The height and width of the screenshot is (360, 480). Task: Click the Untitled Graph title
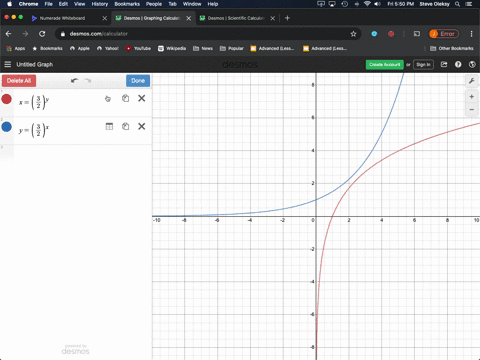point(35,64)
